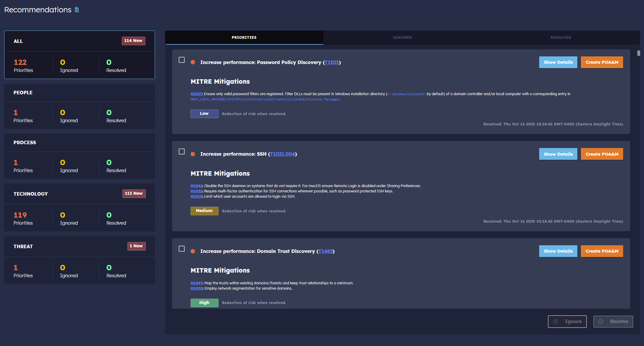
Task: Create POA&M for Password Policy Discovery
Action: 602,62
